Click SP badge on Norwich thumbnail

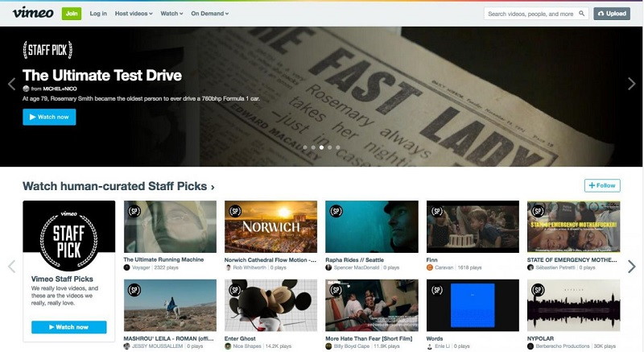point(235,211)
